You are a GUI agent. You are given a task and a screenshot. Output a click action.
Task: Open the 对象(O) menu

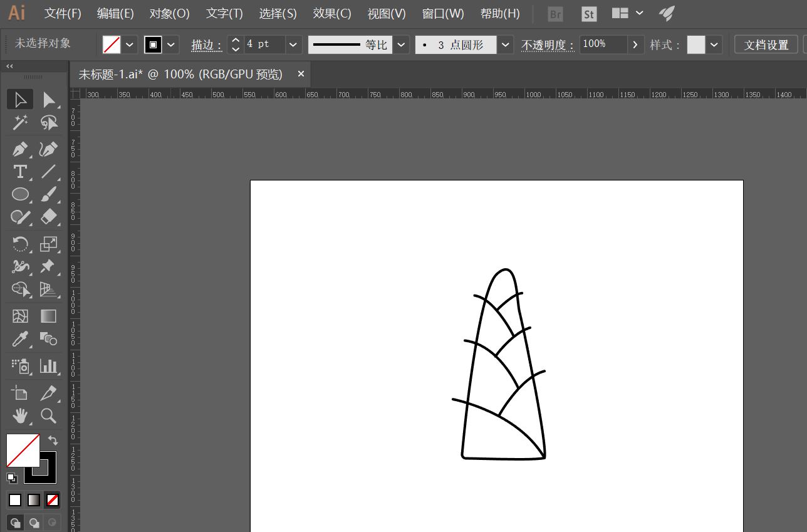click(169, 13)
